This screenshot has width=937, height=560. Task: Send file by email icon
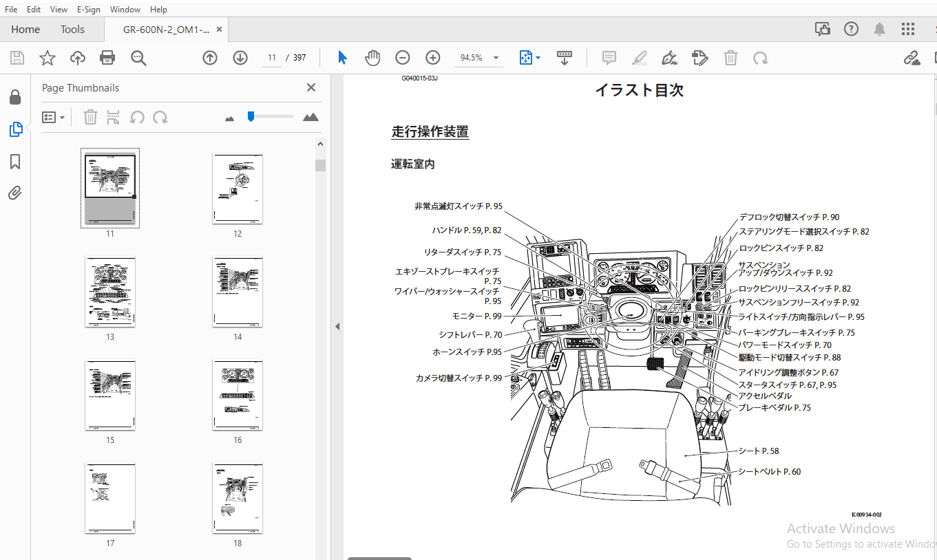pyautogui.click(x=934, y=58)
